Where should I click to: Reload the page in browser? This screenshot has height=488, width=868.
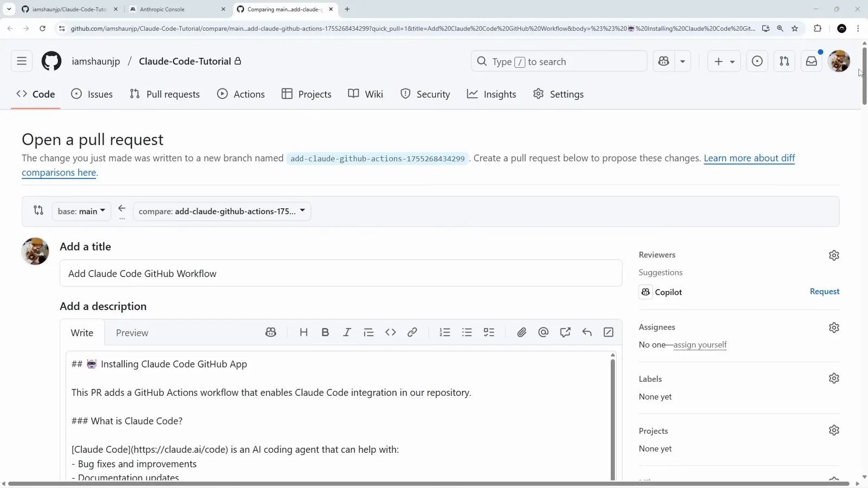[42, 28]
